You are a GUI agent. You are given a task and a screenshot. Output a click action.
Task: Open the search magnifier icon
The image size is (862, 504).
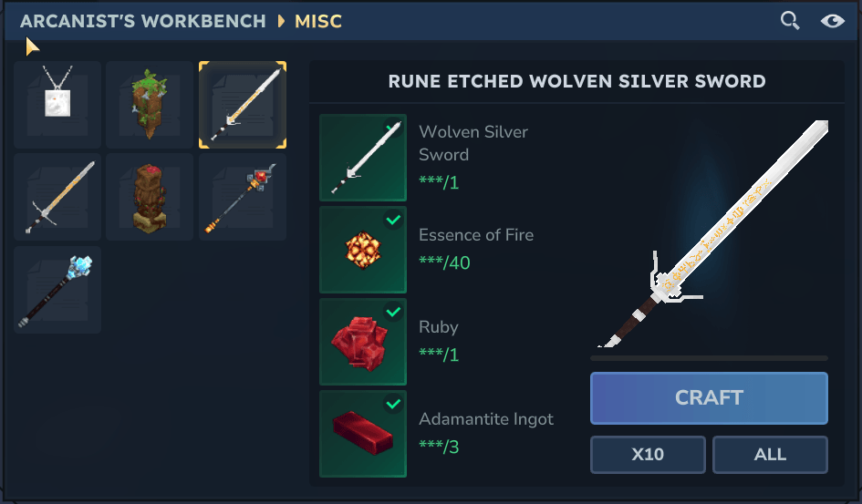(790, 21)
